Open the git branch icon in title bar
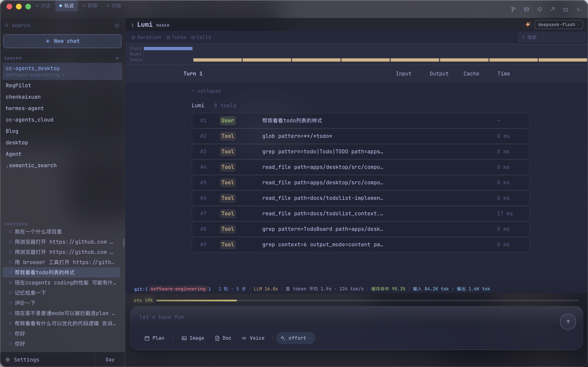 [513, 9]
